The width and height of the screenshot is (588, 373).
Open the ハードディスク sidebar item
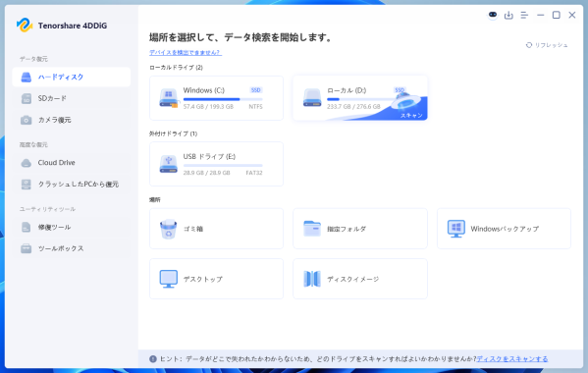click(x=72, y=77)
